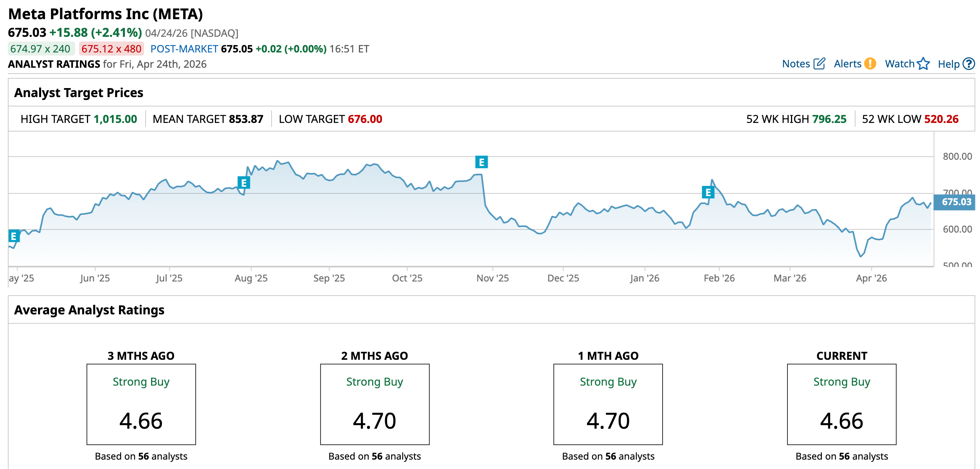Click the earnings marker near Nov '25
Screen dimensions: 980x469
tap(481, 162)
